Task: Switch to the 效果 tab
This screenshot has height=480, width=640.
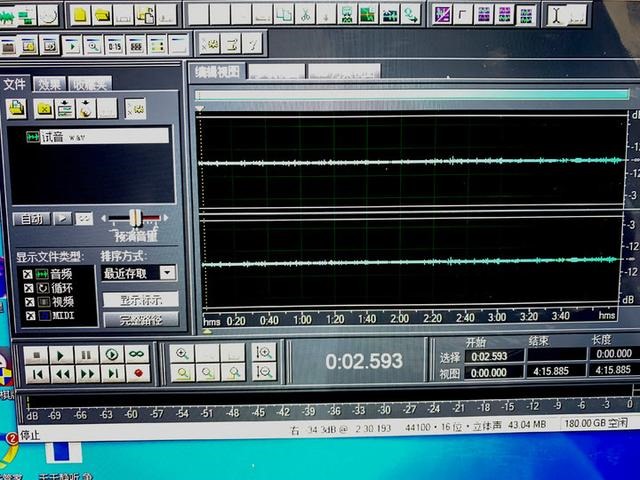Action: click(x=50, y=84)
